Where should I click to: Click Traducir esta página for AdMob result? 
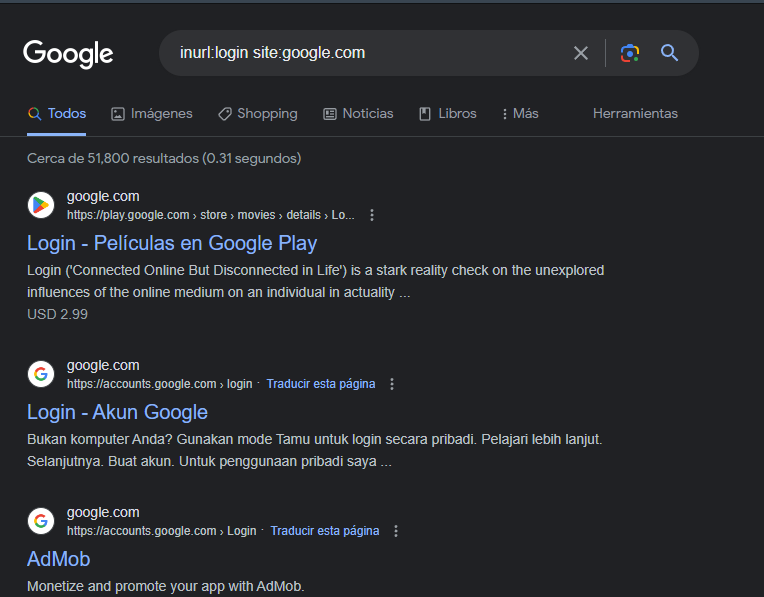(x=325, y=531)
